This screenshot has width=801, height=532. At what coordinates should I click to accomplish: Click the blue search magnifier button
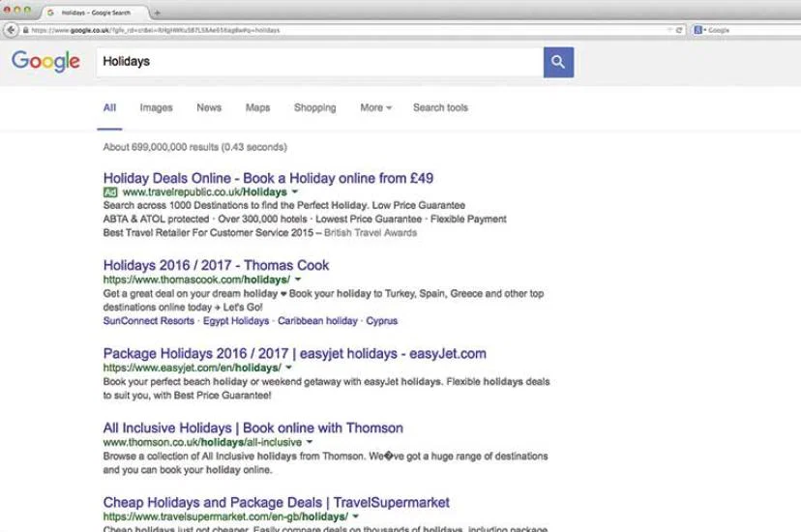click(558, 62)
